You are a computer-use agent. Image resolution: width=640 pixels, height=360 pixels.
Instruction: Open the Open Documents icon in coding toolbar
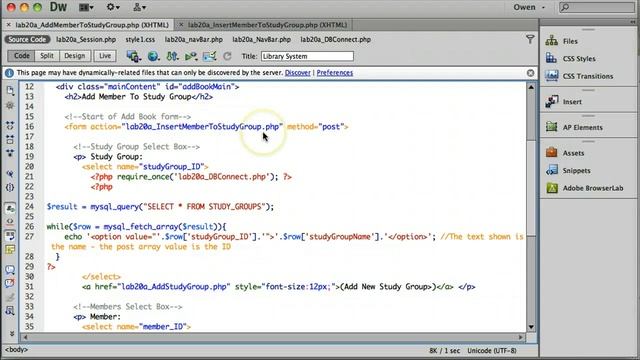click(x=10, y=91)
